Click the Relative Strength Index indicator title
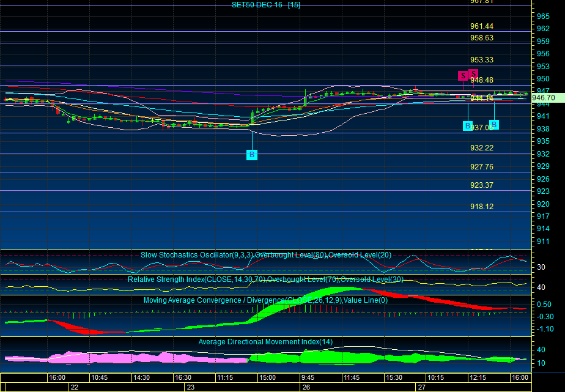This screenshot has width=565, height=392. pos(265,279)
